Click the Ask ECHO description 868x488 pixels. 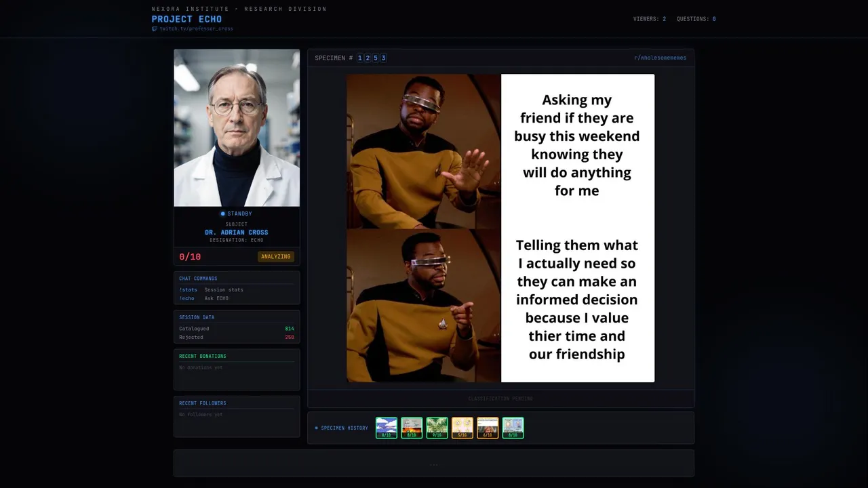(x=216, y=298)
